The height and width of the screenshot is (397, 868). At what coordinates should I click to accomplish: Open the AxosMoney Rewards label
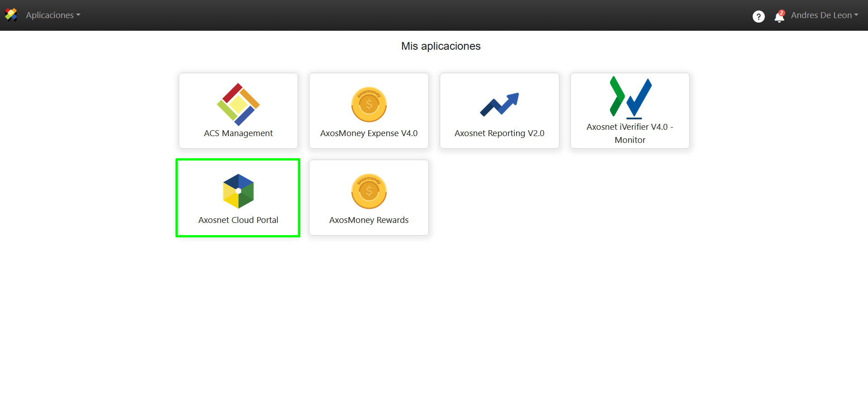(x=369, y=220)
